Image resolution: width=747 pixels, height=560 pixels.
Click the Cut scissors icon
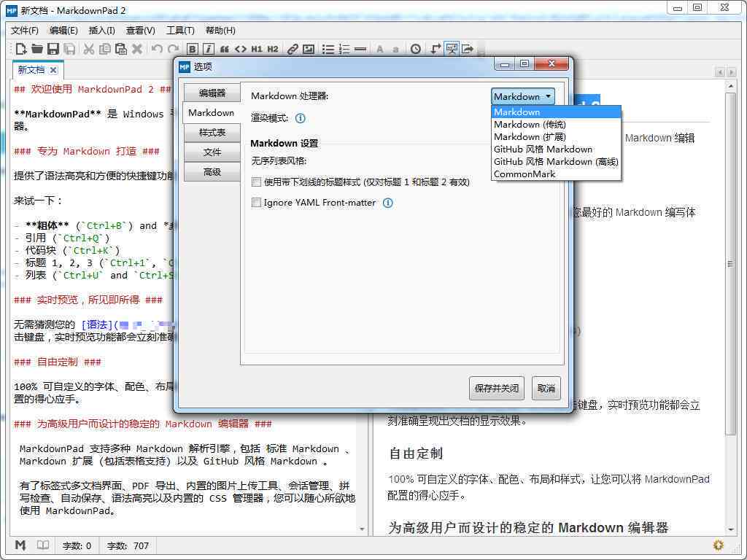pyautogui.click(x=88, y=49)
